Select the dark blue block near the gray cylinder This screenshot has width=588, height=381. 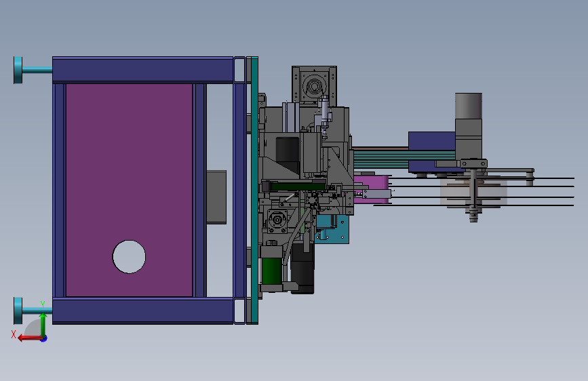pos(431,141)
